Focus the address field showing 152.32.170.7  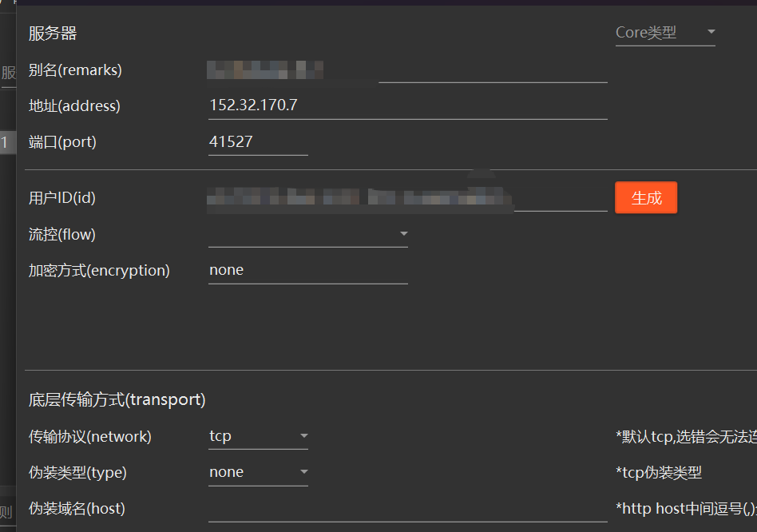tap(407, 105)
